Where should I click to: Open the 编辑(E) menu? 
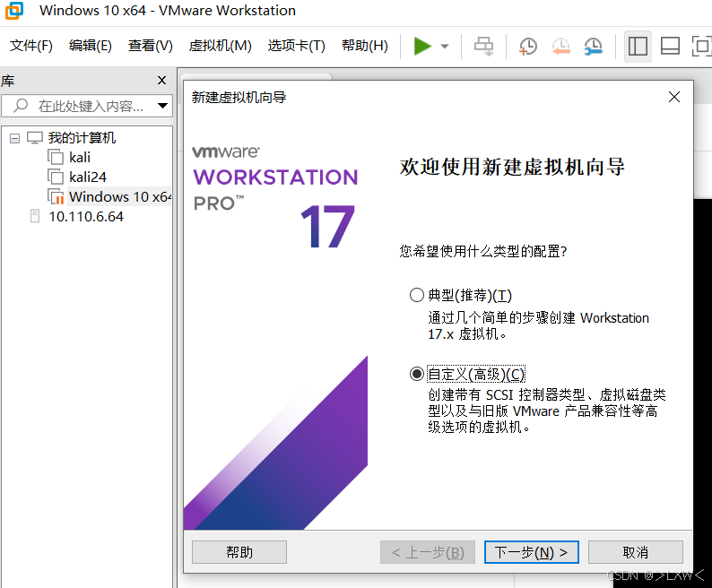pyautogui.click(x=90, y=46)
